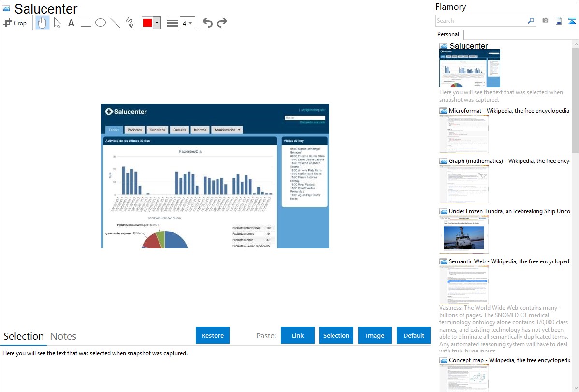Click the camera capture icon
This screenshot has width=579, height=392.
tap(545, 21)
